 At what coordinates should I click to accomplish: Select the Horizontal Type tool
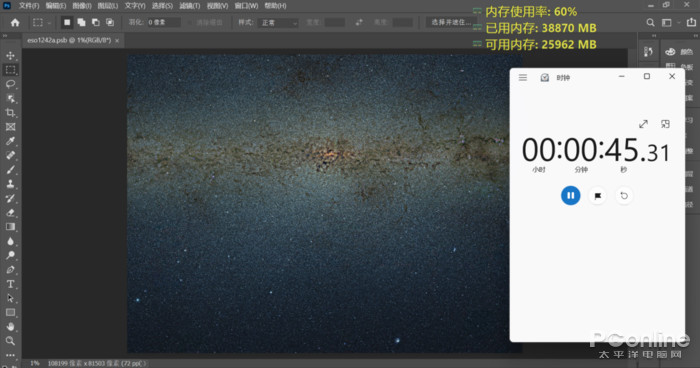[x=10, y=284]
